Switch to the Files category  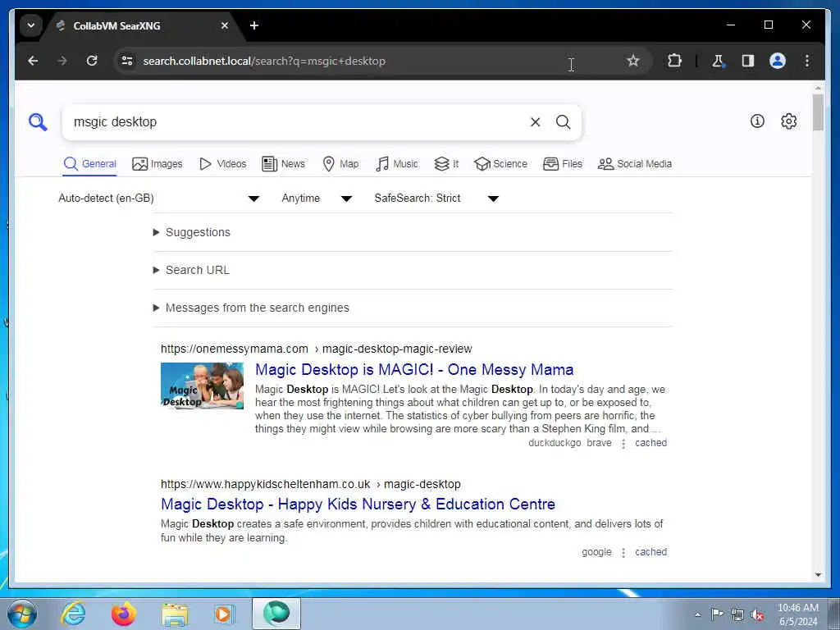(x=563, y=164)
